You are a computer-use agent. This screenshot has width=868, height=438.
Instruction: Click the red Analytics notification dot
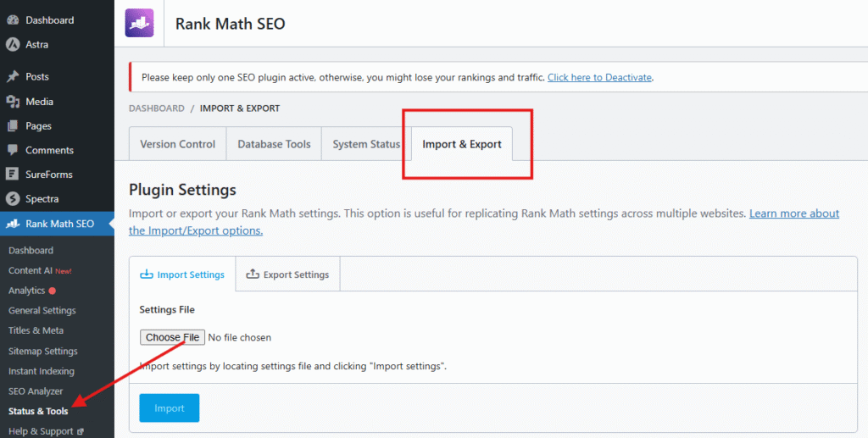coord(52,291)
